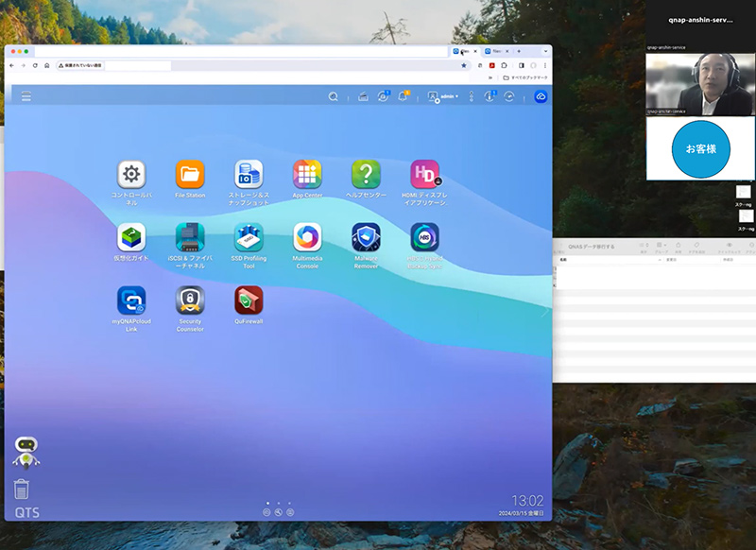
Task: Switch to the second browser tab
Action: [495, 51]
